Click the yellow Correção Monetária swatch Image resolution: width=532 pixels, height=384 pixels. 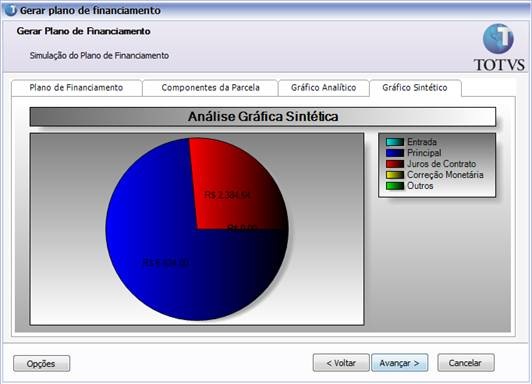(395, 175)
